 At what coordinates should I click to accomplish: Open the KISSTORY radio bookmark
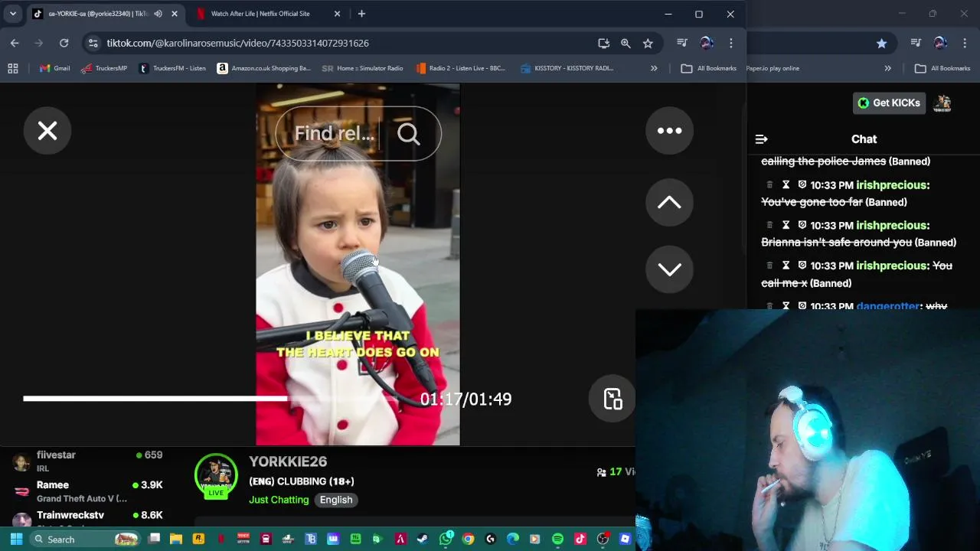[567, 68]
